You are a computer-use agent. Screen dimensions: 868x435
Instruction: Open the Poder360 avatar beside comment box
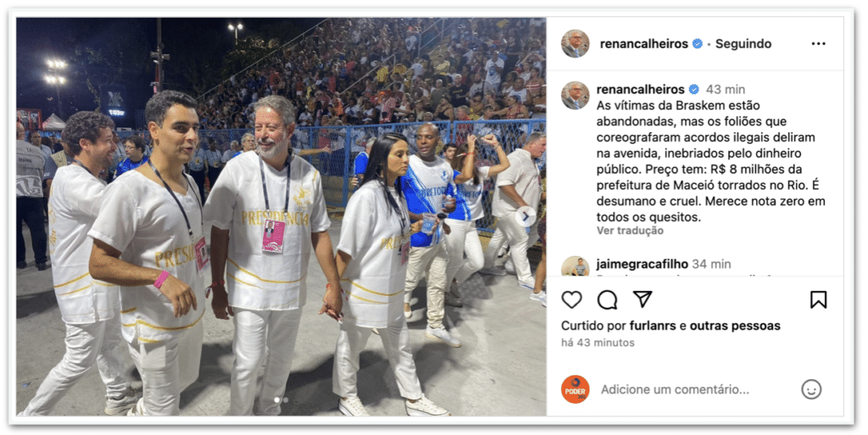pos(576,389)
